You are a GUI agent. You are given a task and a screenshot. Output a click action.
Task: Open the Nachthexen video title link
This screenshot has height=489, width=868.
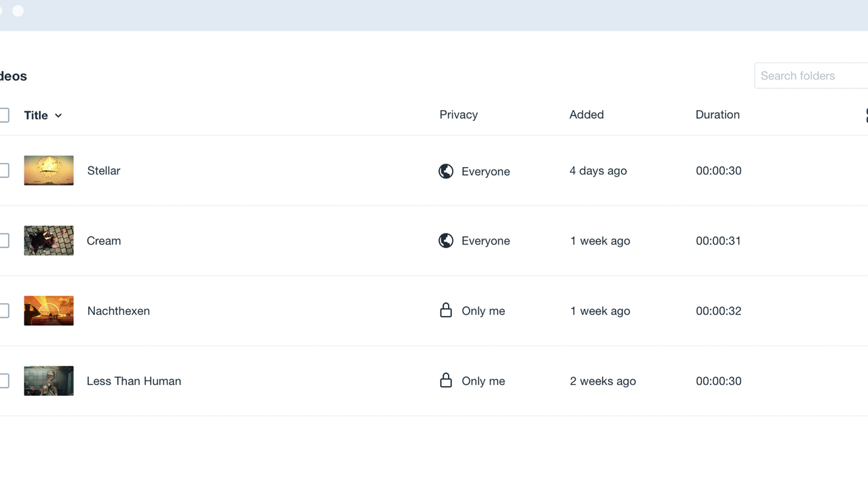click(118, 311)
